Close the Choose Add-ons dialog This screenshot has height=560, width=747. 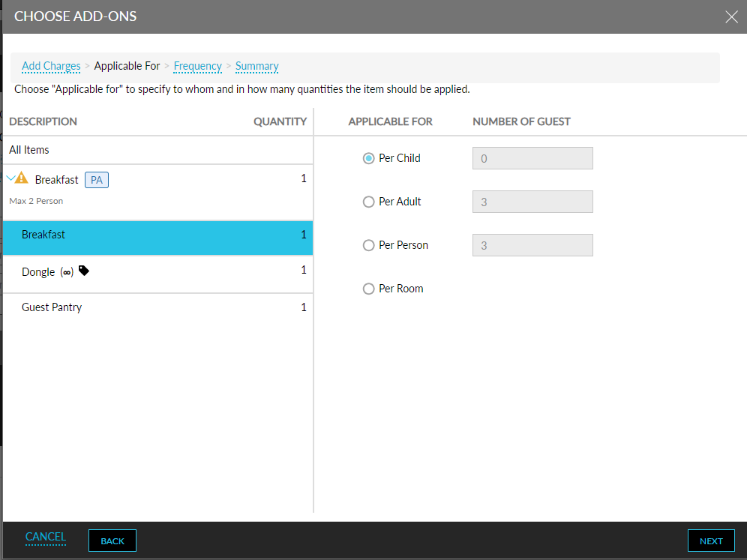coord(731,16)
